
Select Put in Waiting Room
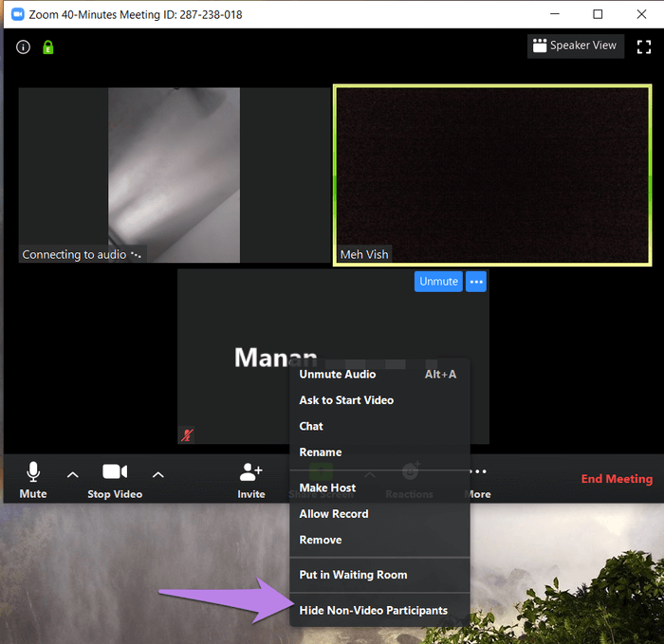click(353, 575)
